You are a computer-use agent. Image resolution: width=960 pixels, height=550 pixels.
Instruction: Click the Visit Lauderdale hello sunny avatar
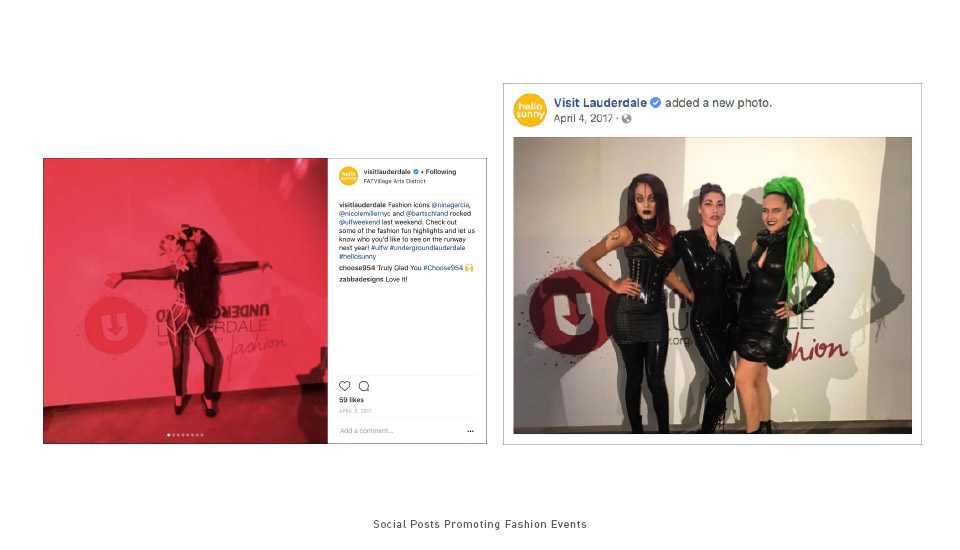coord(530,110)
